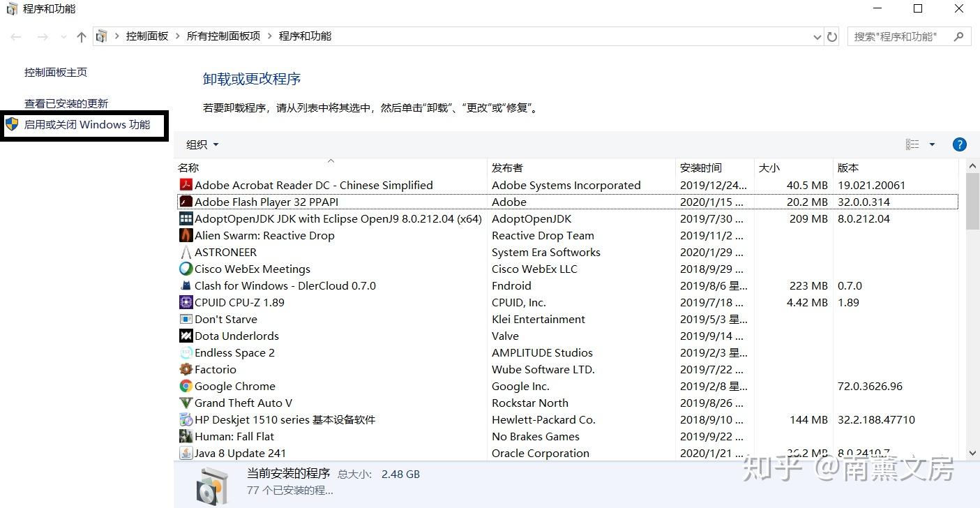Image resolution: width=980 pixels, height=508 pixels.
Task: Click the Klei Entertainment publisher cell
Action: pos(538,319)
